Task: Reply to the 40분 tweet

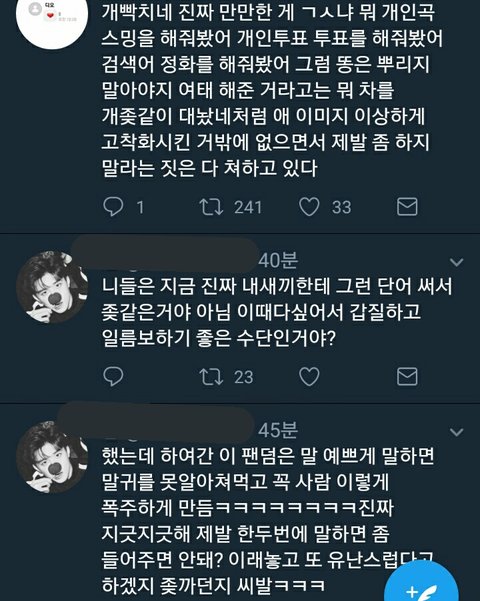Action: pyautogui.click(x=113, y=376)
